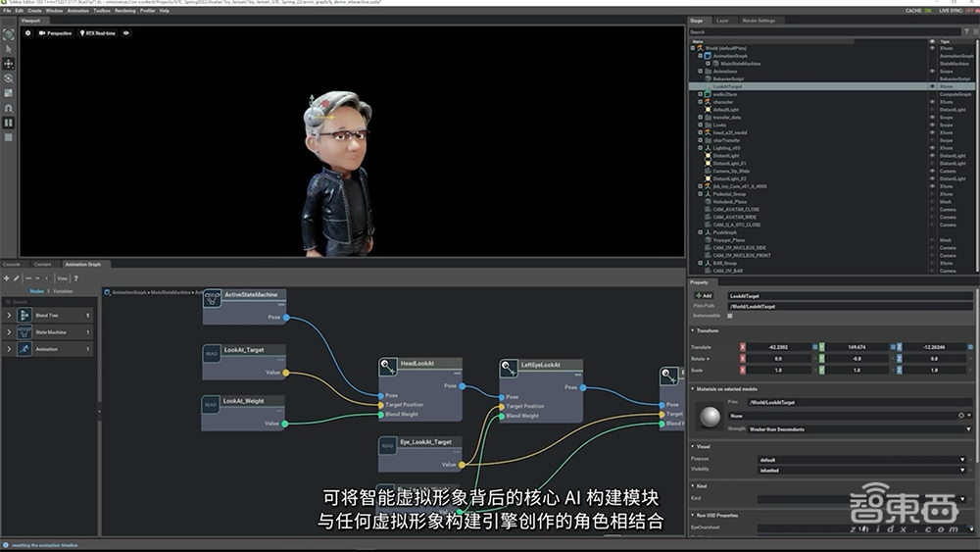Screen dimensions: 980x552
Task: Click the filter icon beside Stage search
Action: click(965, 31)
